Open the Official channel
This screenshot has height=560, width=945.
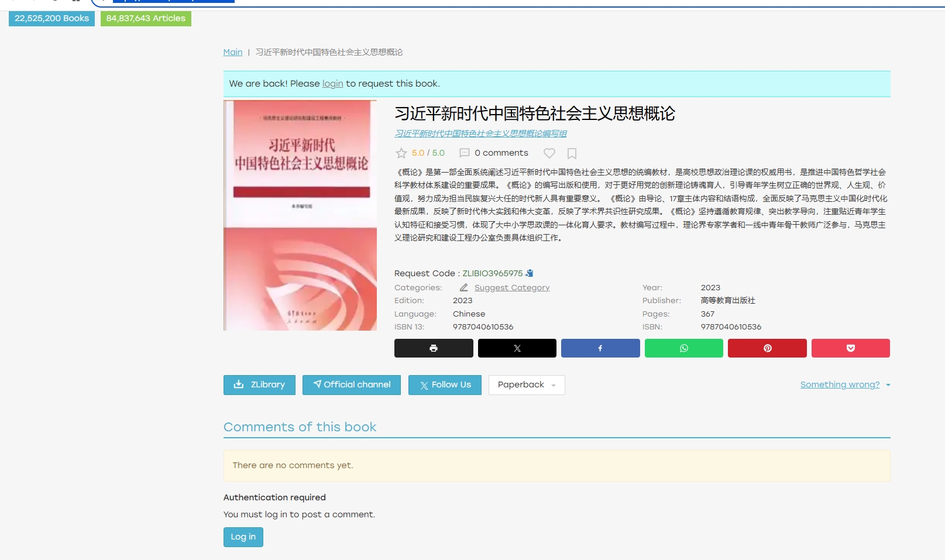(351, 384)
